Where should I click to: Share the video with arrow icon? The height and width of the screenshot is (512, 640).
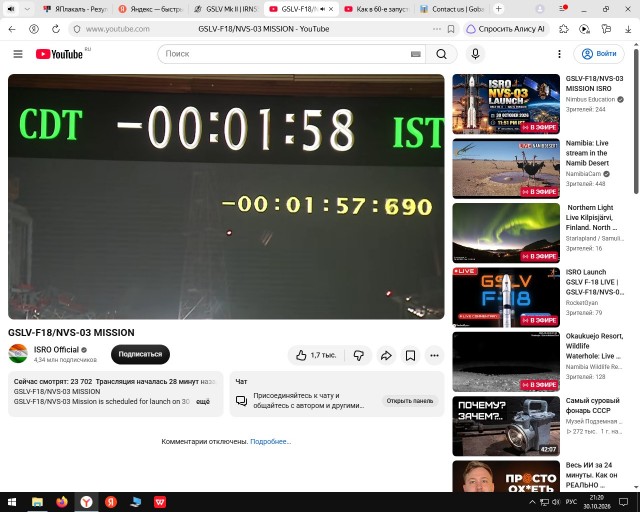[386, 355]
